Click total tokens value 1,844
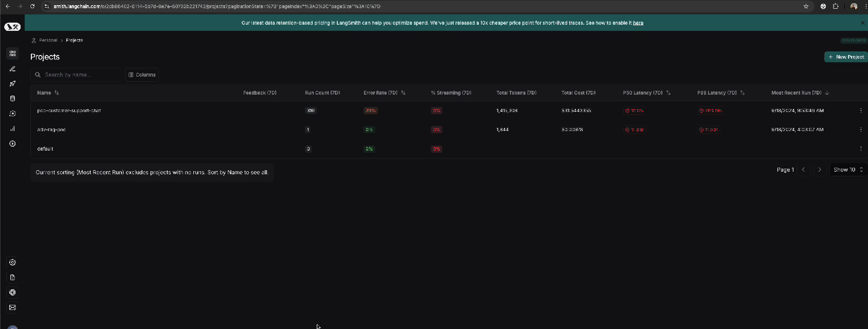The height and width of the screenshot is (329, 868). [x=502, y=130]
